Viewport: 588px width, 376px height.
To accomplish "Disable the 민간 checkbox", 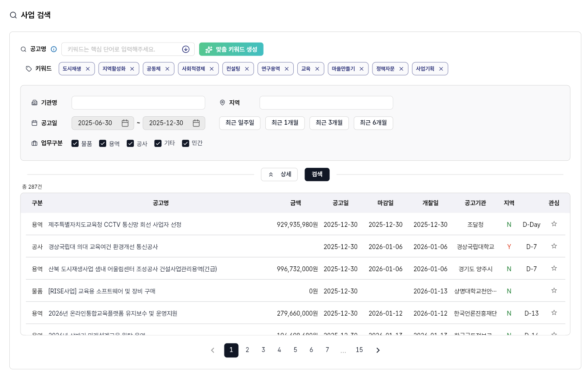I will [185, 143].
